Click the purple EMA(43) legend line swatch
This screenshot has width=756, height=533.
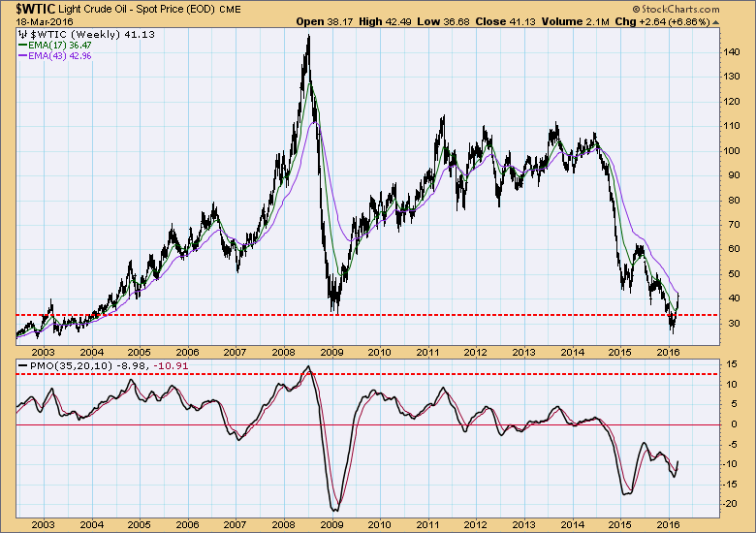(x=23, y=56)
